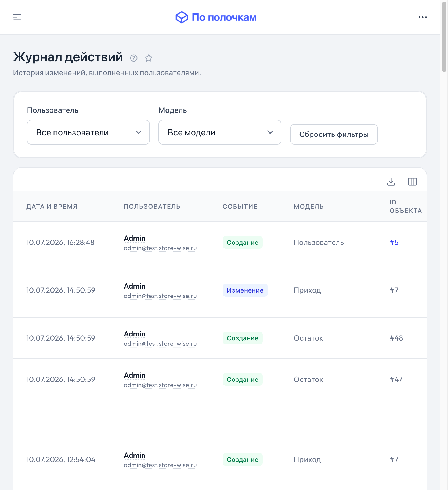Click the Дата и время column header
Image resolution: width=448 pixels, height=490 pixels.
(52, 207)
